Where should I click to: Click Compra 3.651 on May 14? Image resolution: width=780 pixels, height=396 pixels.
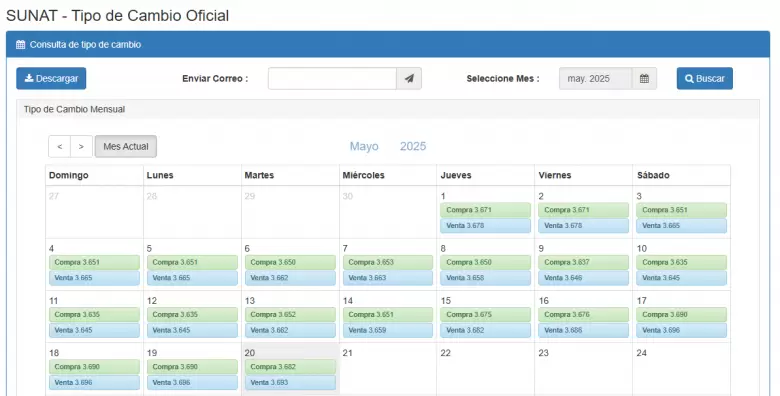click(388, 314)
